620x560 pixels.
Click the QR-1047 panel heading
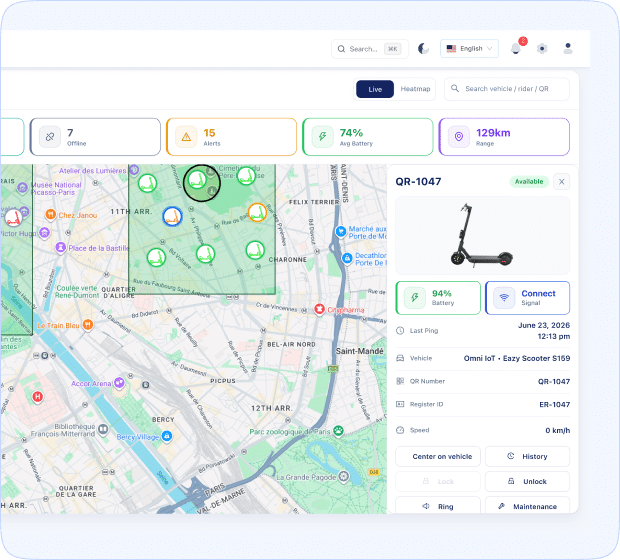click(418, 182)
